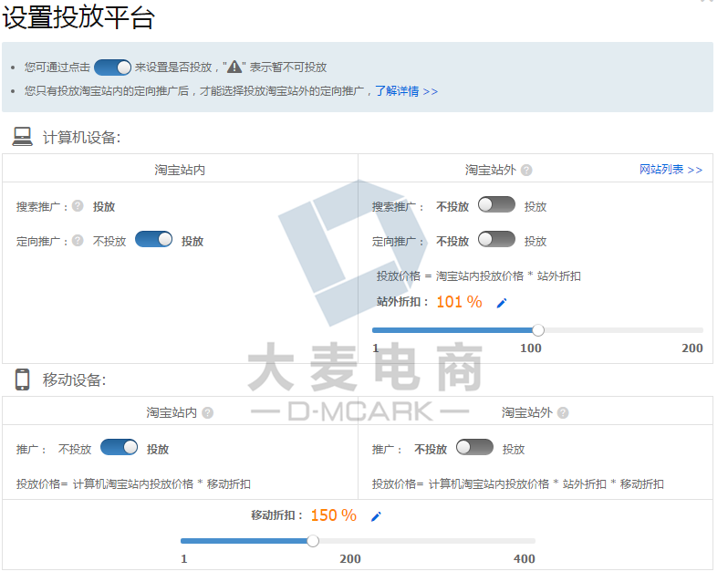
Task: Turn off mobile 淘宝站内 推广 switch
Action: click(119, 448)
